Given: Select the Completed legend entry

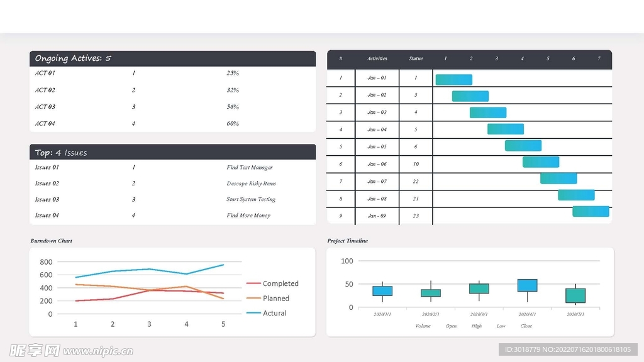Looking at the screenshot, I should click(280, 284).
